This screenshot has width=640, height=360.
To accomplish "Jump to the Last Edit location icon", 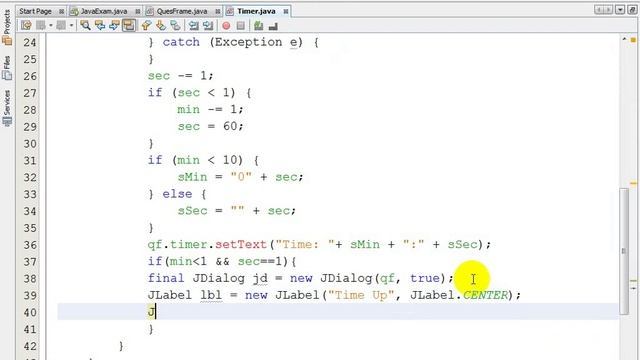I will (x=26, y=26).
